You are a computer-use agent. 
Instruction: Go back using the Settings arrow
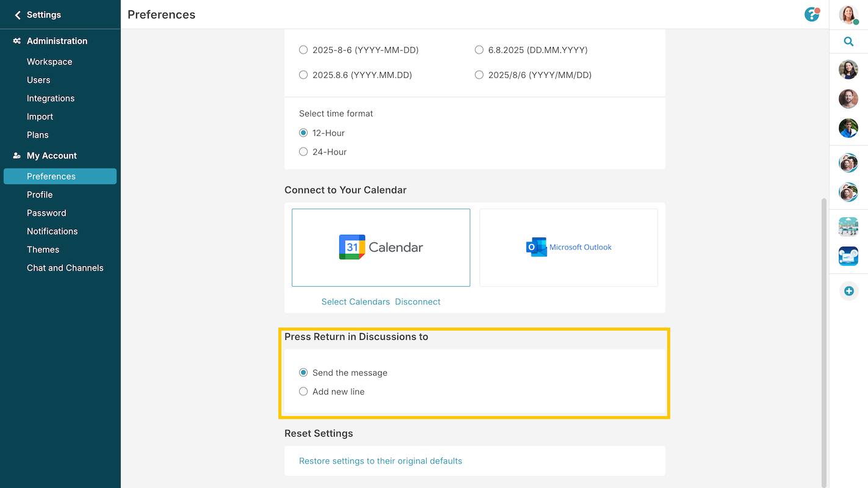(16, 15)
